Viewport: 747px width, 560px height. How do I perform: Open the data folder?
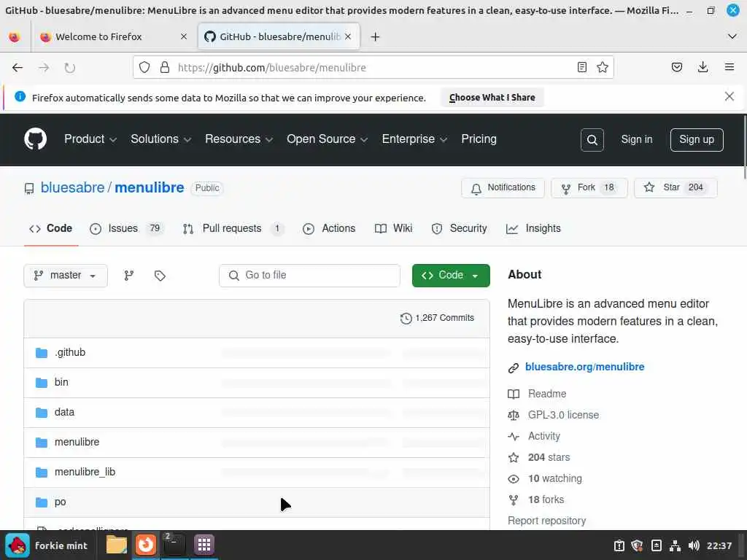click(x=64, y=413)
